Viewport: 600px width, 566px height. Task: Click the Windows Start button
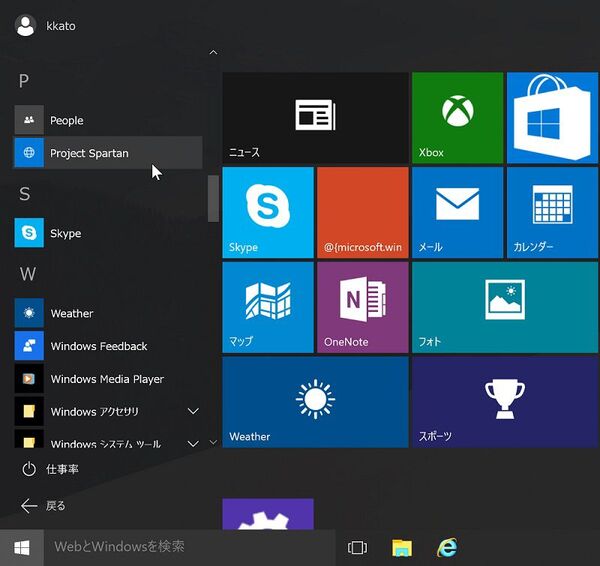[22, 548]
